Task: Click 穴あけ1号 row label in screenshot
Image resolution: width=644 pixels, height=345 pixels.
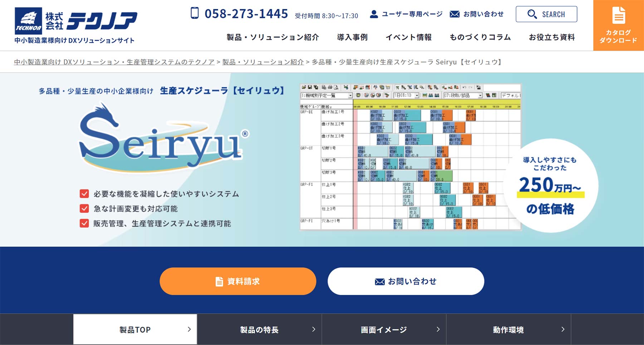Action: (331, 221)
